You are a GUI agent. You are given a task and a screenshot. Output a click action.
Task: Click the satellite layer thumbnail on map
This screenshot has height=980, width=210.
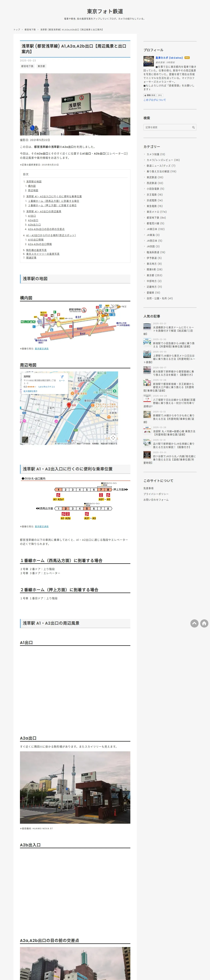[x=25, y=440]
